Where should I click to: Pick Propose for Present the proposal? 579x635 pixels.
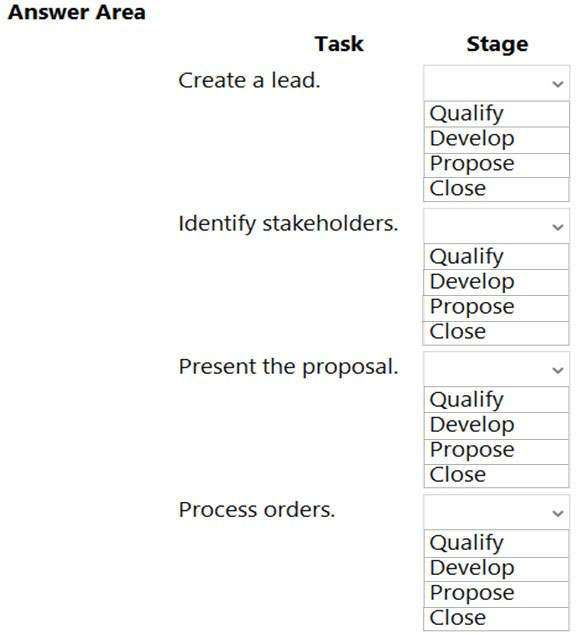[496, 451]
